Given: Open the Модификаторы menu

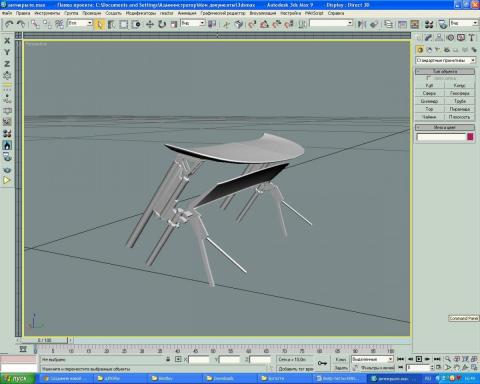Looking at the screenshot, I should click(141, 13).
